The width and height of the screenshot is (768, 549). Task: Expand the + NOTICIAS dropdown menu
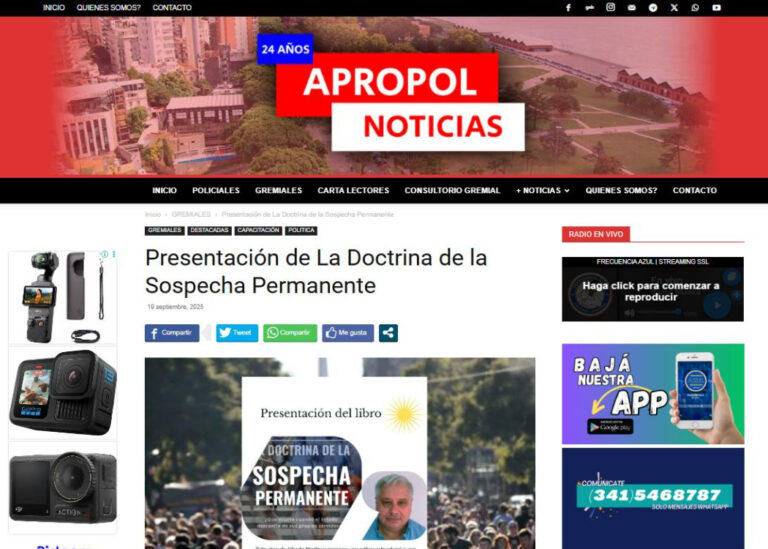point(543,191)
